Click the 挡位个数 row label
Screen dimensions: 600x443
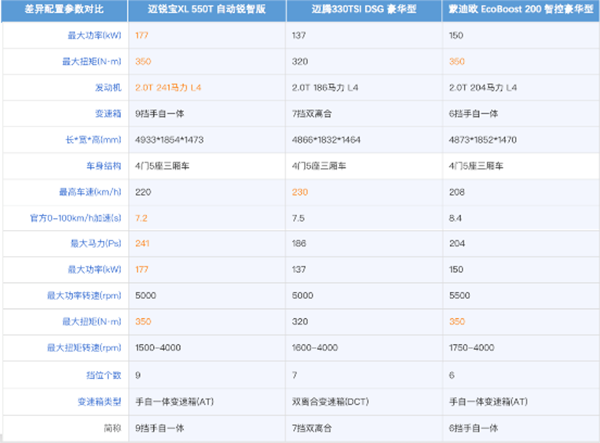[x=104, y=375]
